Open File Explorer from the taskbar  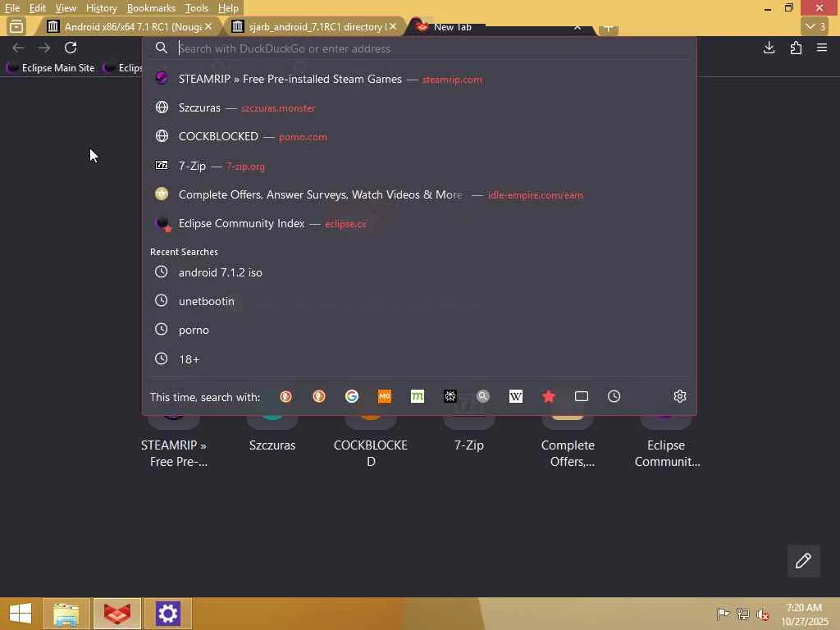pyautogui.click(x=66, y=614)
